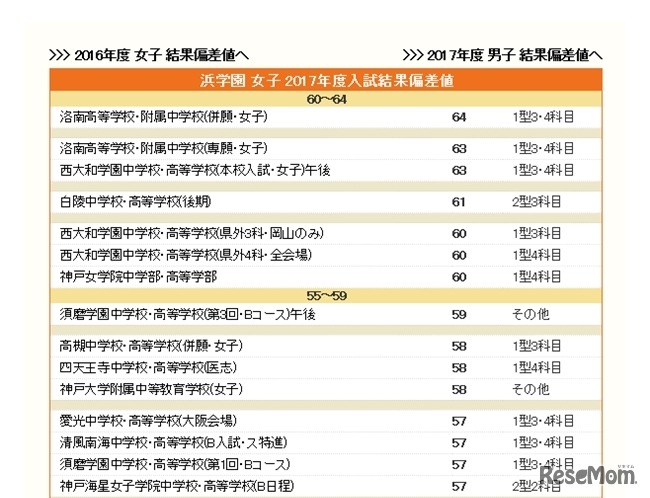Select 須磨学園 第1回・Bコース row name
Image resolution: width=650 pixels, height=498 pixels.
175,464
